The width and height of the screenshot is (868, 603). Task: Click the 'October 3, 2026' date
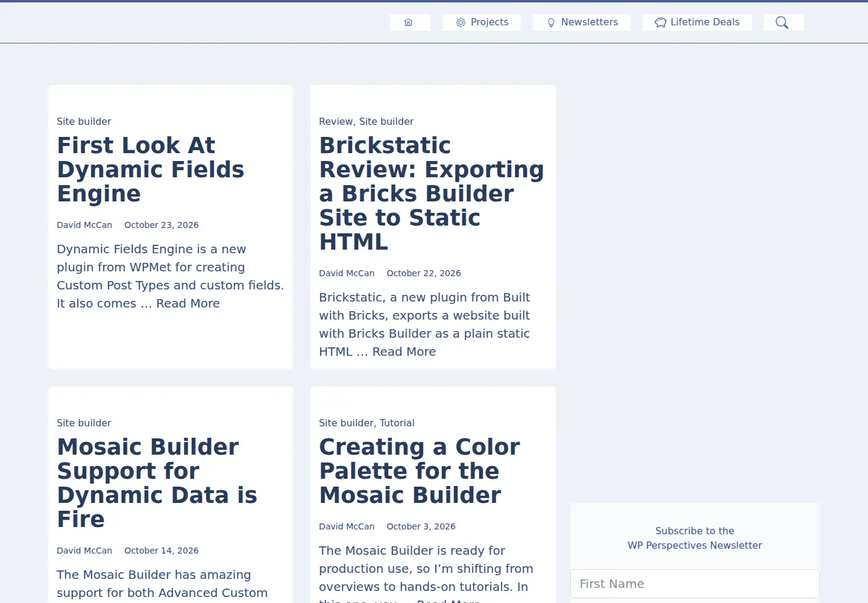(421, 526)
